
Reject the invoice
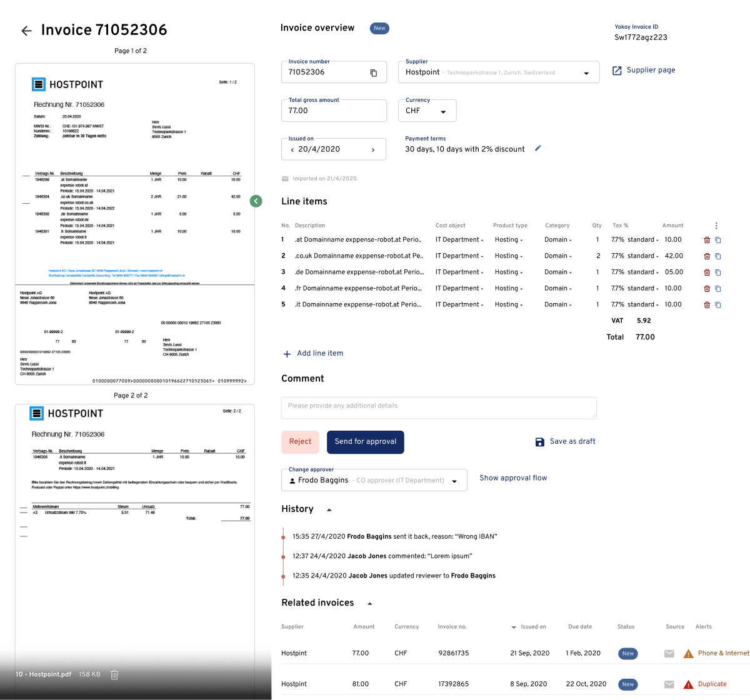point(300,442)
